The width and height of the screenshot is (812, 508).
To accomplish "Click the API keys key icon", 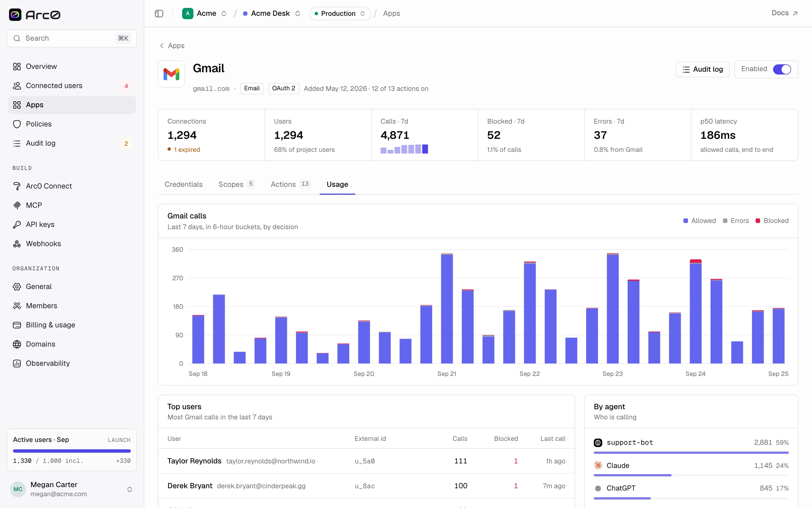I will (17, 224).
